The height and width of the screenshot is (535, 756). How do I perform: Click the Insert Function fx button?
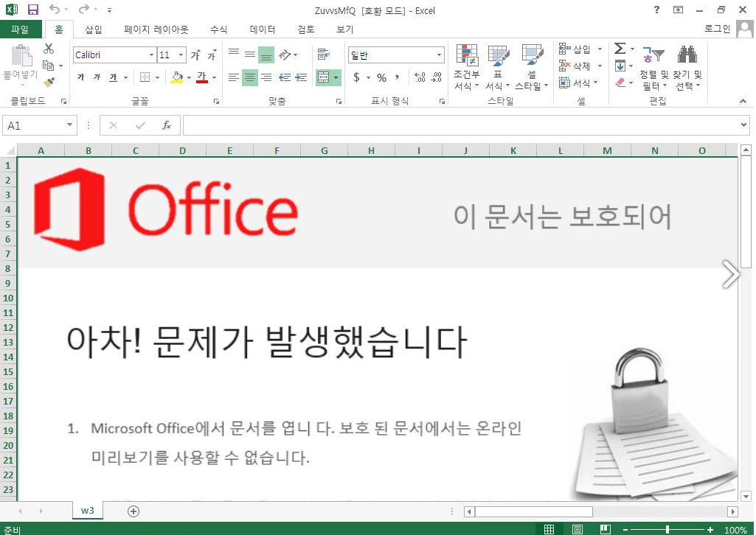pos(167,125)
